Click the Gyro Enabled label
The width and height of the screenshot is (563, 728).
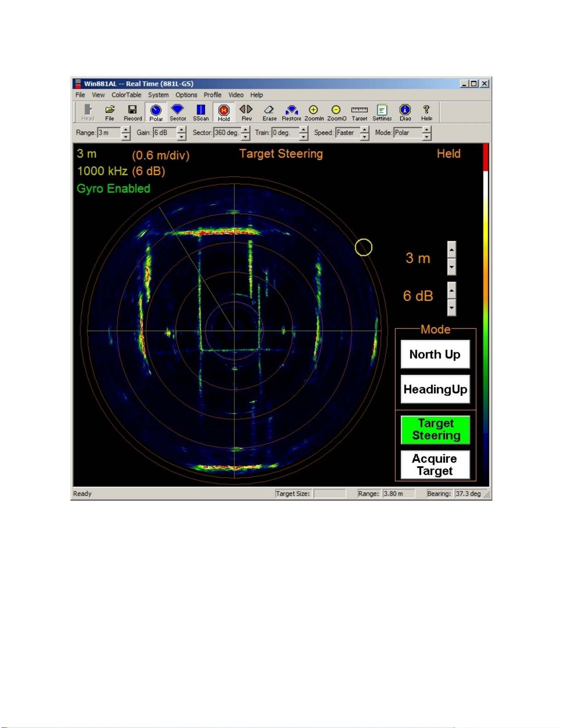pyautogui.click(x=114, y=189)
